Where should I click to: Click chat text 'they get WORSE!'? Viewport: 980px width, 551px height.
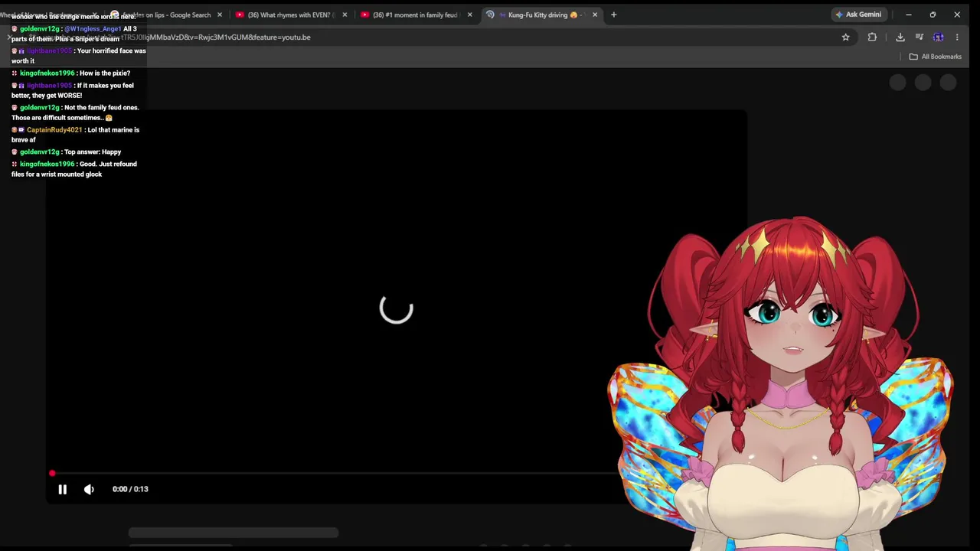57,96
